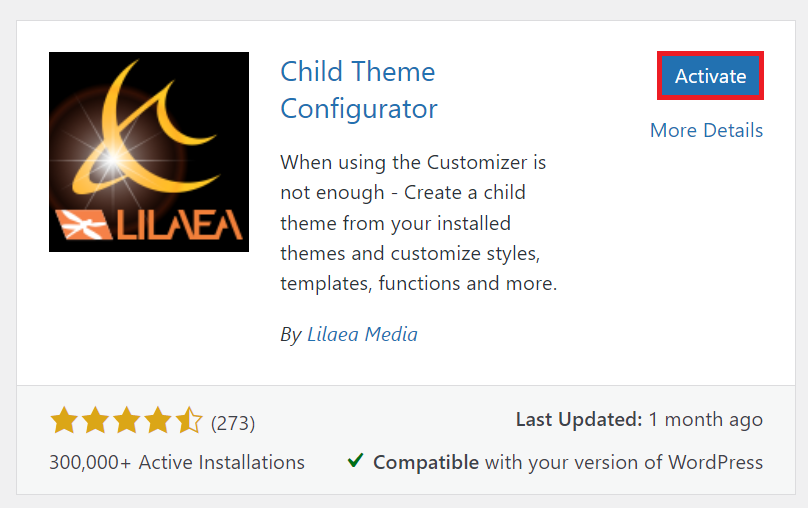
Task: Click the 300,000+ Active Installations text
Action: tap(177, 462)
